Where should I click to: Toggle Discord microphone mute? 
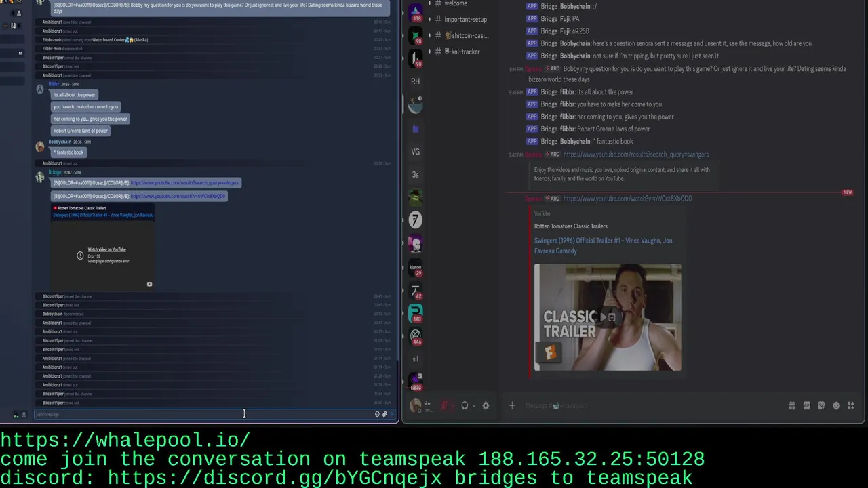(444, 406)
